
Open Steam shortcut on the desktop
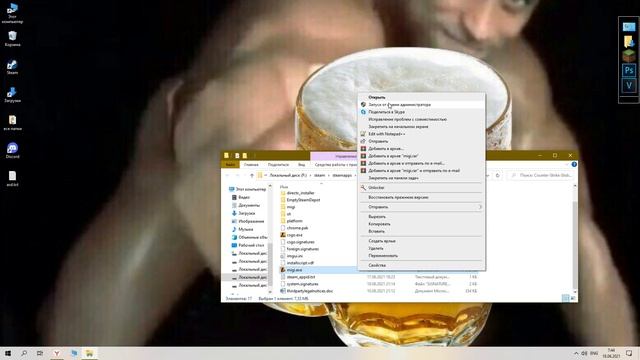coord(12,67)
